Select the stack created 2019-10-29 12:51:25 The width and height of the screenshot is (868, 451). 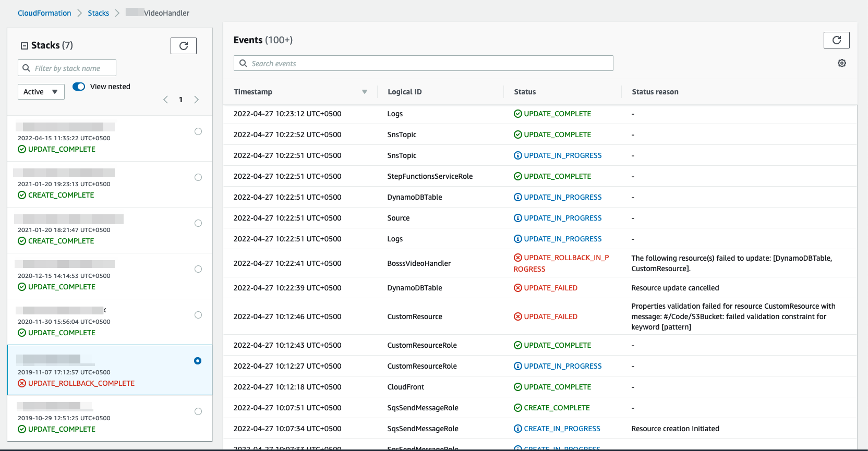click(x=198, y=411)
